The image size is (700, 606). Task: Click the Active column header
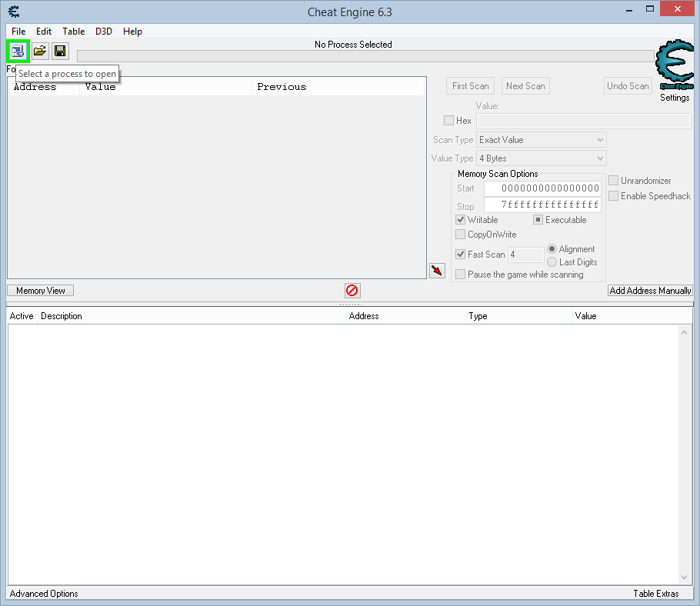point(22,316)
